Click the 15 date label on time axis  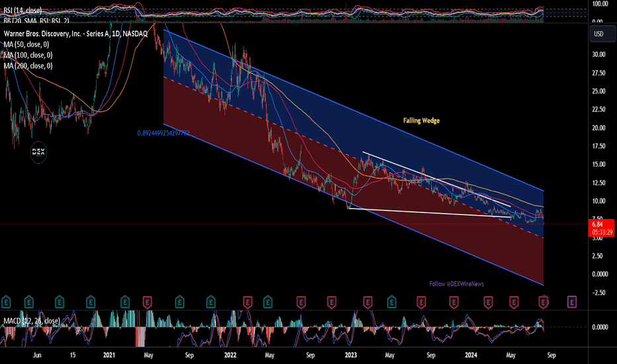pos(73,355)
